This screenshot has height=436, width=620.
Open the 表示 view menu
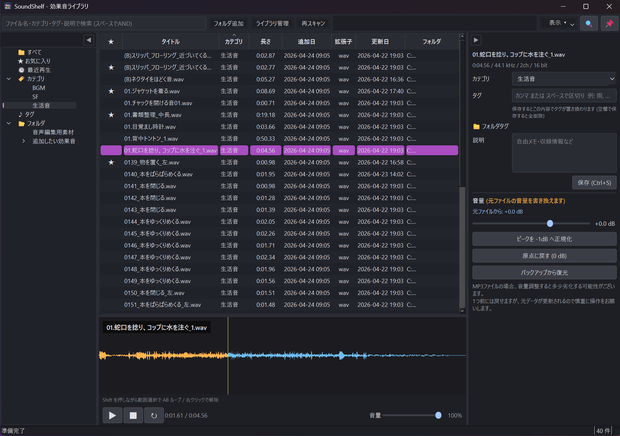tap(558, 23)
